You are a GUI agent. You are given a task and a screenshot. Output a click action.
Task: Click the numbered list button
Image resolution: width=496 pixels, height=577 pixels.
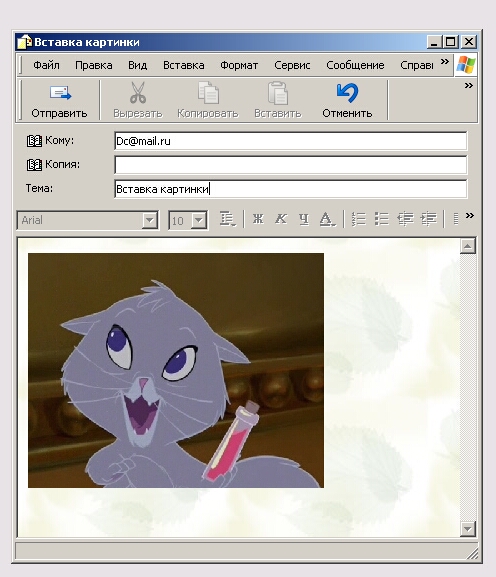tap(359, 219)
